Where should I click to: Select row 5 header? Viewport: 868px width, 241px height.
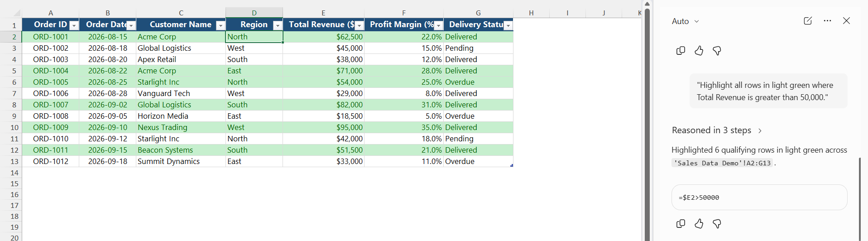click(11, 71)
